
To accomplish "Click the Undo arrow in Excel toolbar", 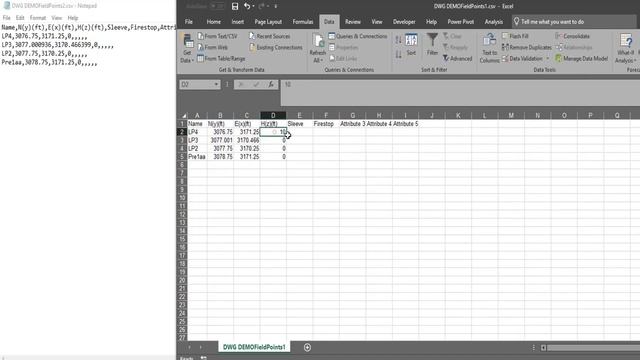I will tap(247, 6).
